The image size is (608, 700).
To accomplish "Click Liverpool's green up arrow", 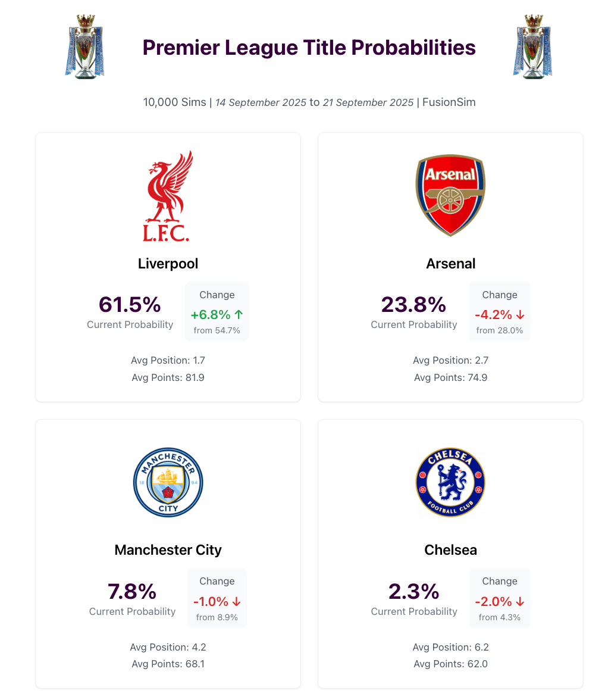I will pyautogui.click(x=239, y=314).
